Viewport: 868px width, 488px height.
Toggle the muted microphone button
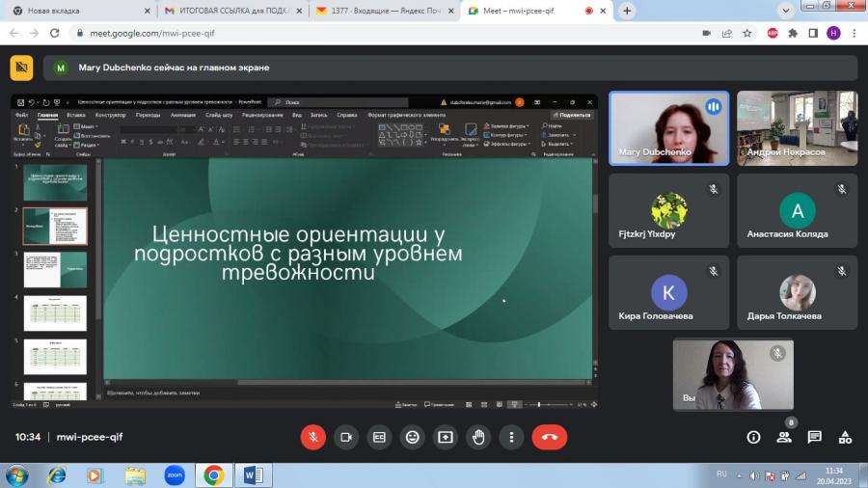[313, 437]
